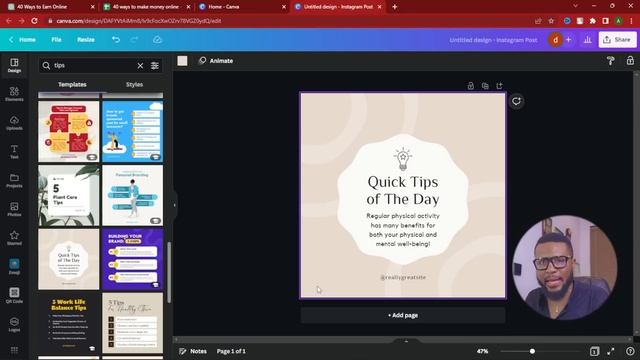Click the user avatar 'd'

click(x=556, y=40)
